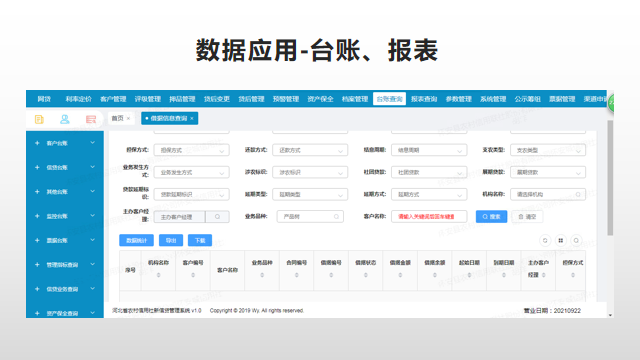640x360 pixels.
Task: Open the 延期类型 dropdown
Action: click(310, 194)
